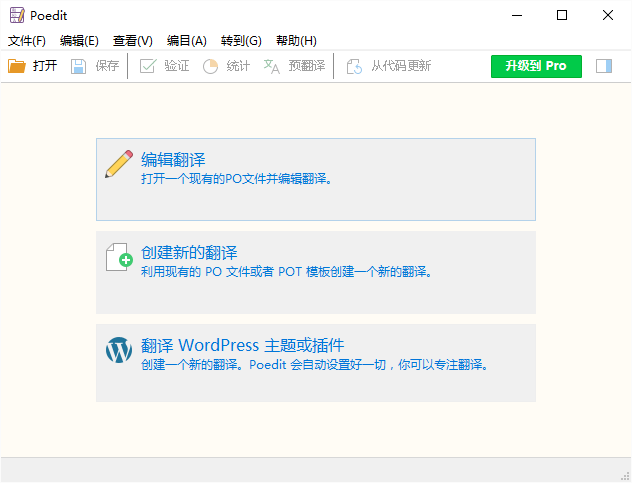632x483 pixels.
Task: Click the orange folder Open icon
Action: click(x=17, y=66)
